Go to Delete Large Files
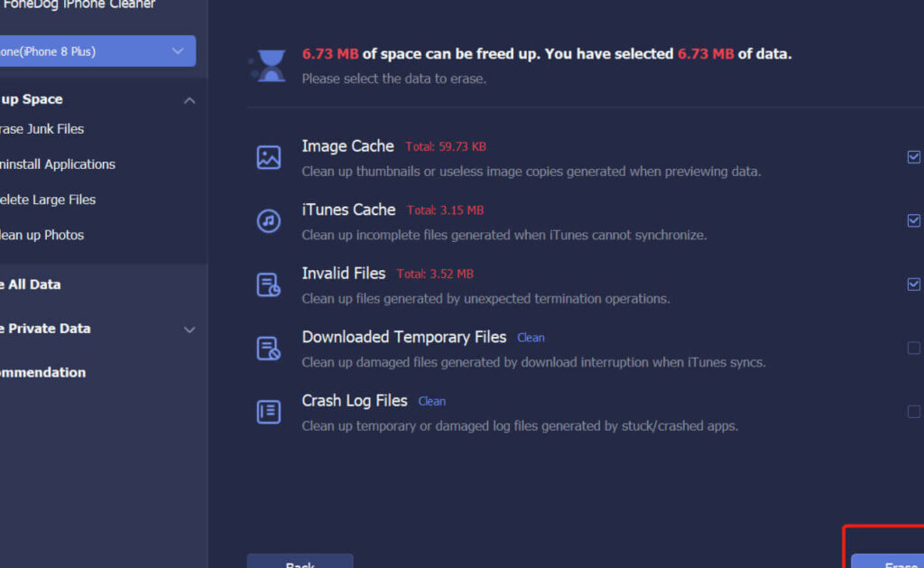Viewport: 924px width, 568px height. pyautogui.click(x=47, y=200)
